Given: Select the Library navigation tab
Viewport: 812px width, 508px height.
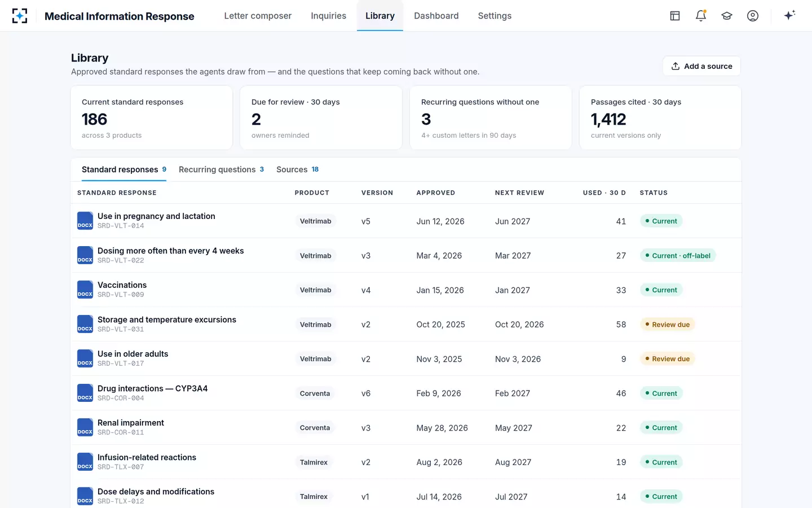Looking at the screenshot, I should (x=380, y=16).
